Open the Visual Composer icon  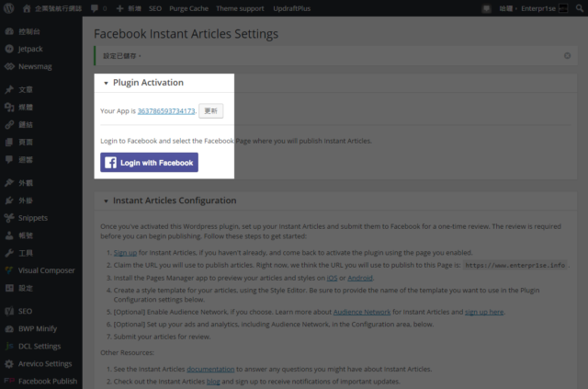pyautogui.click(x=9, y=270)
